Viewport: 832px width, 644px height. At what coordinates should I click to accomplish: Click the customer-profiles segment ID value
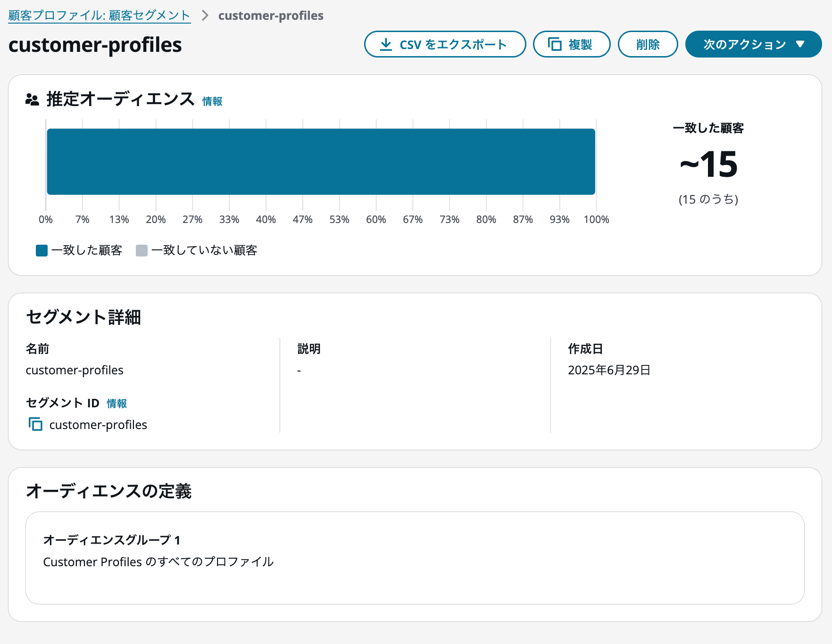[98, 425]
